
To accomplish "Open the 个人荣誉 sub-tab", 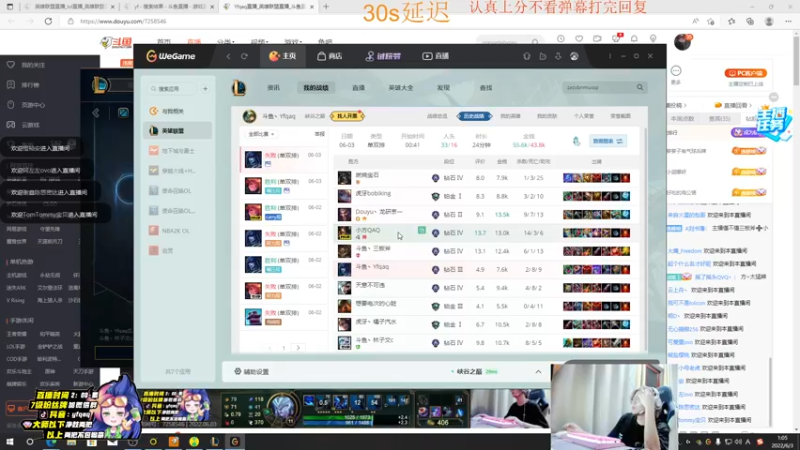I will click(584, 116).
